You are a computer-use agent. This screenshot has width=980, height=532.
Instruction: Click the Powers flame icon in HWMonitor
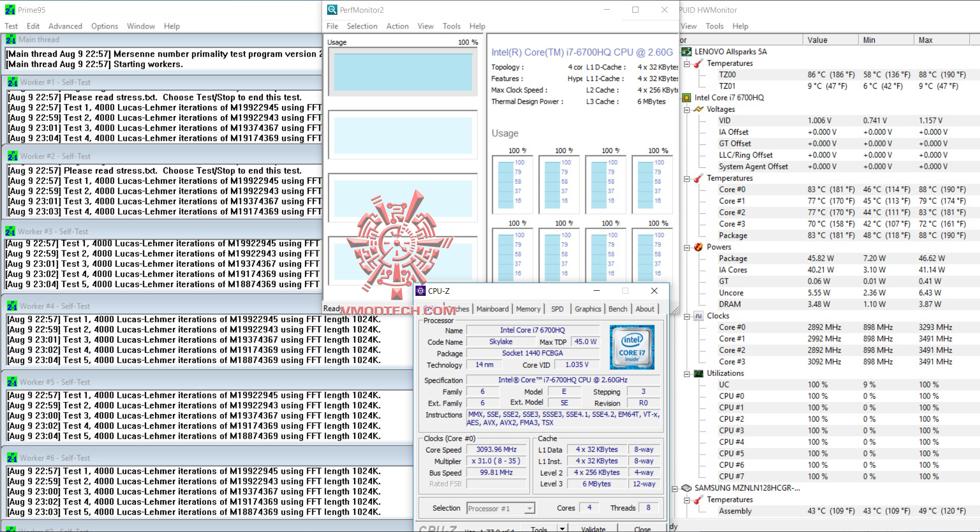pos(698,247)
